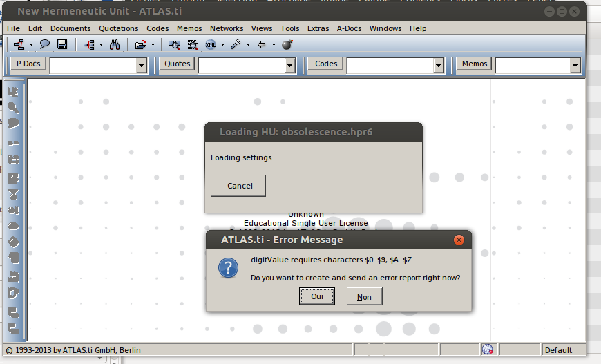Click the bomb icon in the toolbar
This screenshot has height=364, width=601.
tap(287, 44)
